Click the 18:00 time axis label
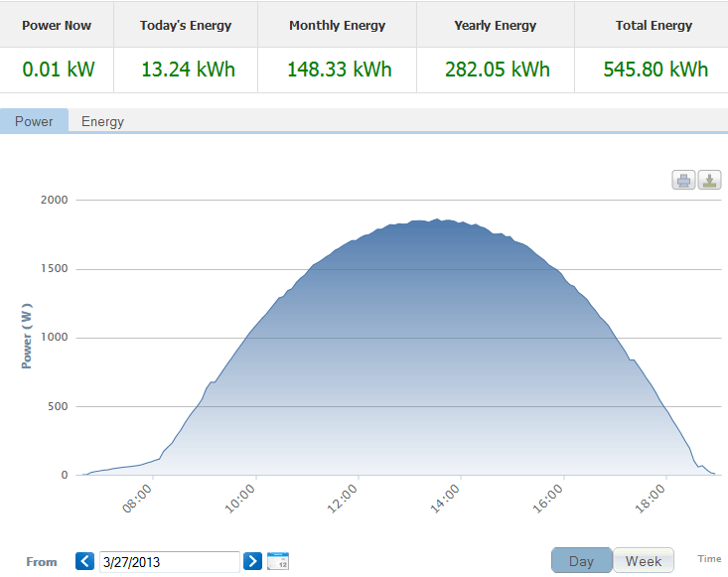The width and height of the screenshot is (728, 577). 650,499
